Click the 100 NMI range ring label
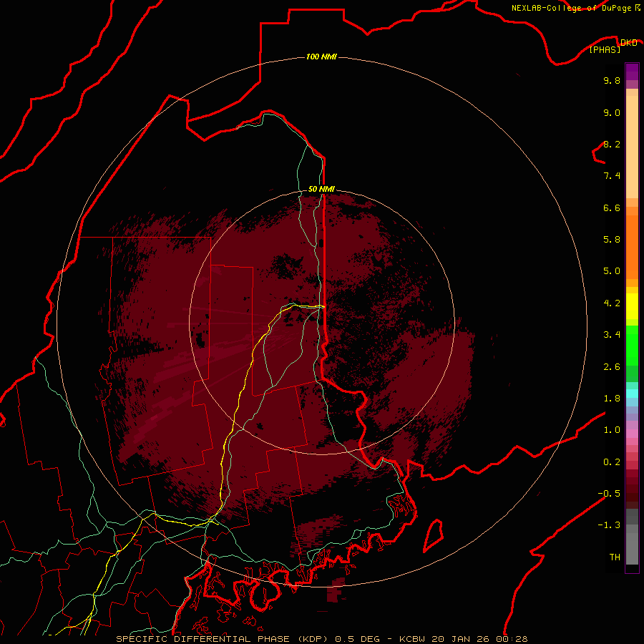Image resolution: width=644 pixels, height=644 pixels. click(321, 57)
